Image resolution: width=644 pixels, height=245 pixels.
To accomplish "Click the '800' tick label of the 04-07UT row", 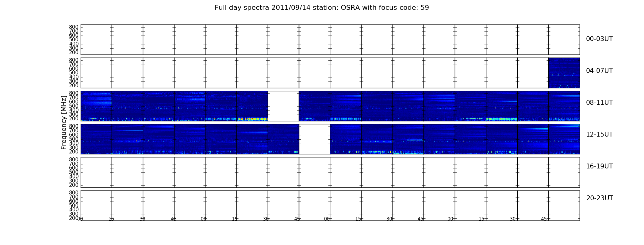I will [74, 60].
